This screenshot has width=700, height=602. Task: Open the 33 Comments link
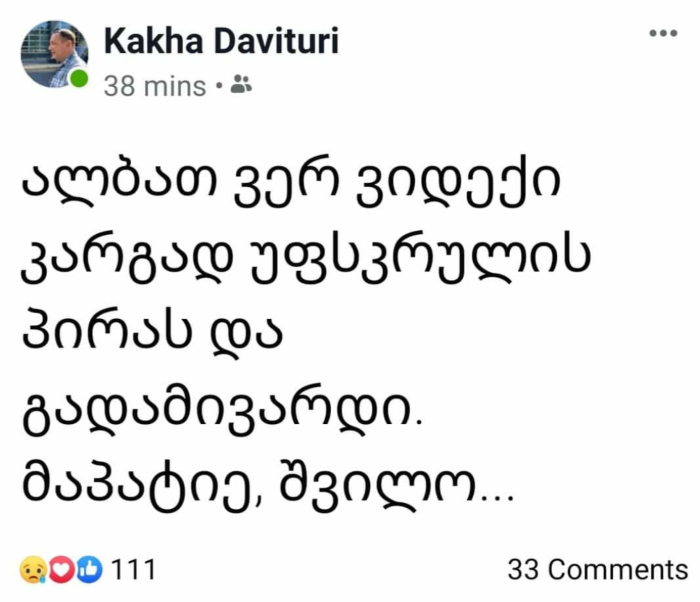(x=597, y=570)
